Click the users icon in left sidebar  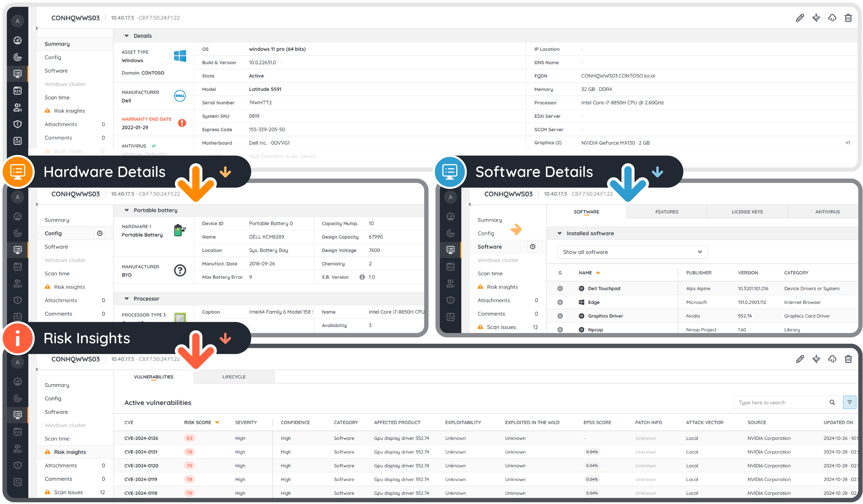[17, 108]
